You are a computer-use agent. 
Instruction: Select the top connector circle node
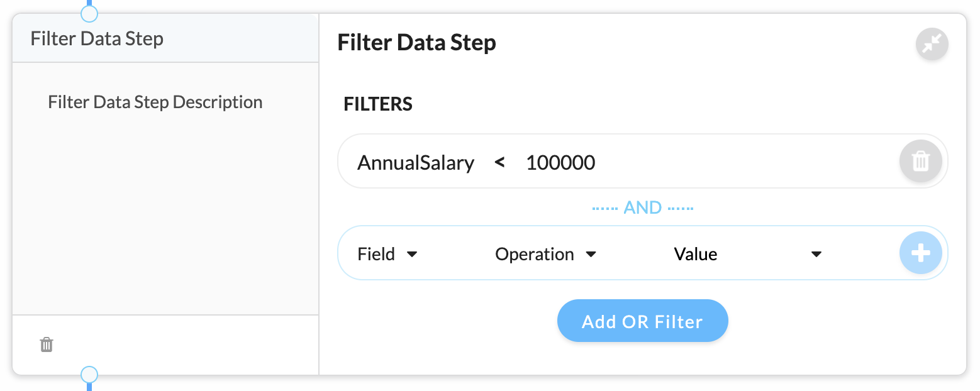pyautogui.click(x=89, y=12)
